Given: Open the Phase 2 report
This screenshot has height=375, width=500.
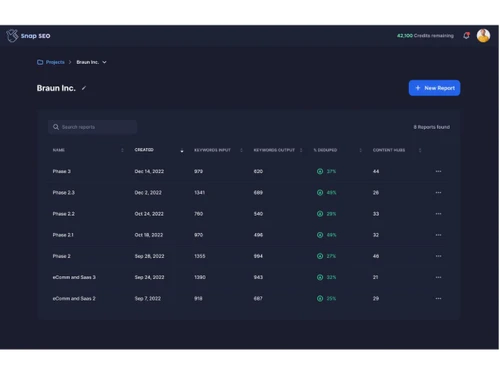Looking at the screenshot, I should click(62, 256).
